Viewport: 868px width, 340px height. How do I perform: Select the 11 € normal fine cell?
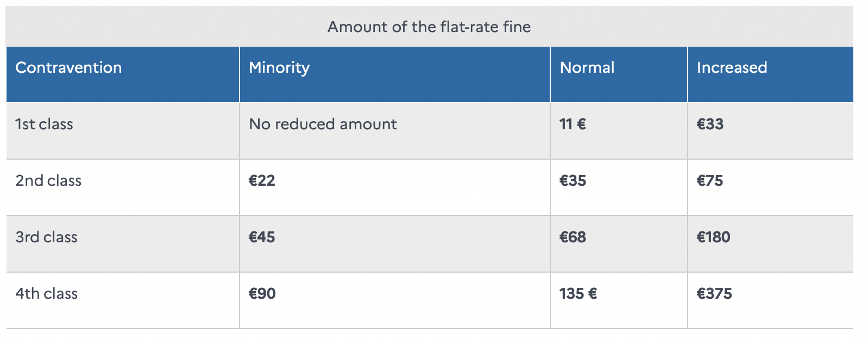click(573, 124)
